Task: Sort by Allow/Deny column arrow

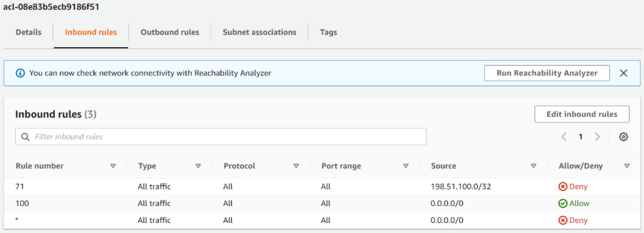Action: click(627, 166)
